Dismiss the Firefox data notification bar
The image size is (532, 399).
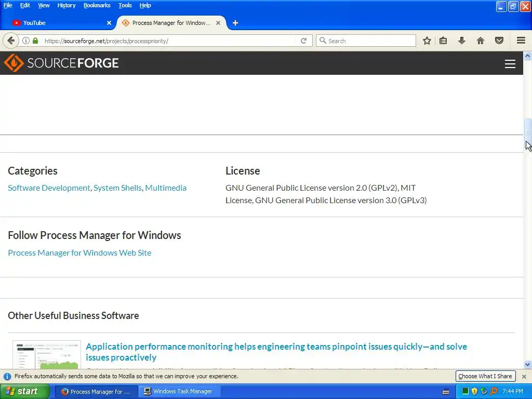[x=524, y=376]
